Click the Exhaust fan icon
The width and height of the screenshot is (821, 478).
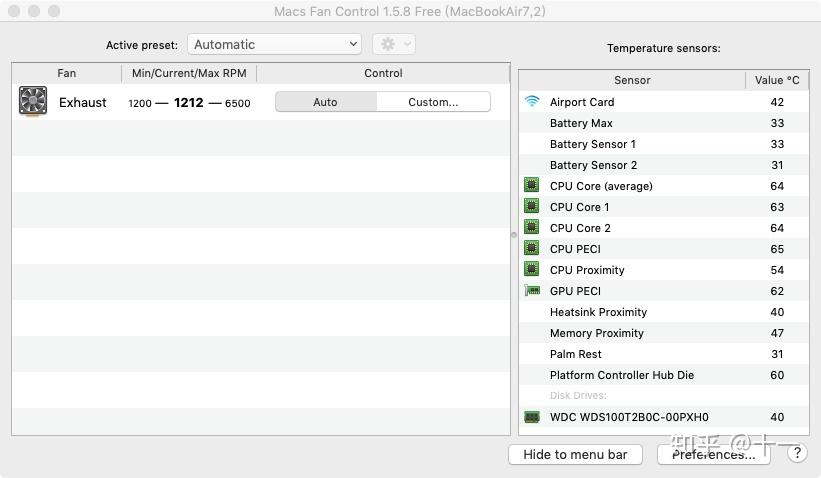coord(33,101)
